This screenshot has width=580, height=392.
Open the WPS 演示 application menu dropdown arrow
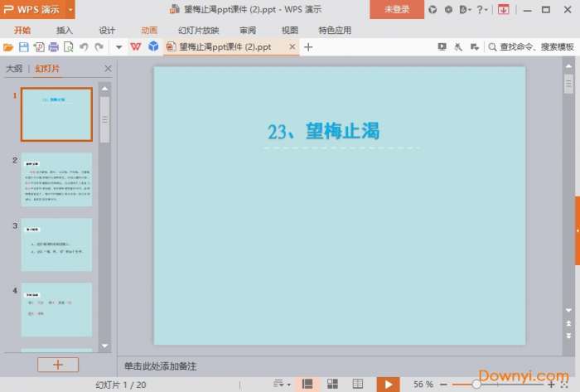pos(70,10)
